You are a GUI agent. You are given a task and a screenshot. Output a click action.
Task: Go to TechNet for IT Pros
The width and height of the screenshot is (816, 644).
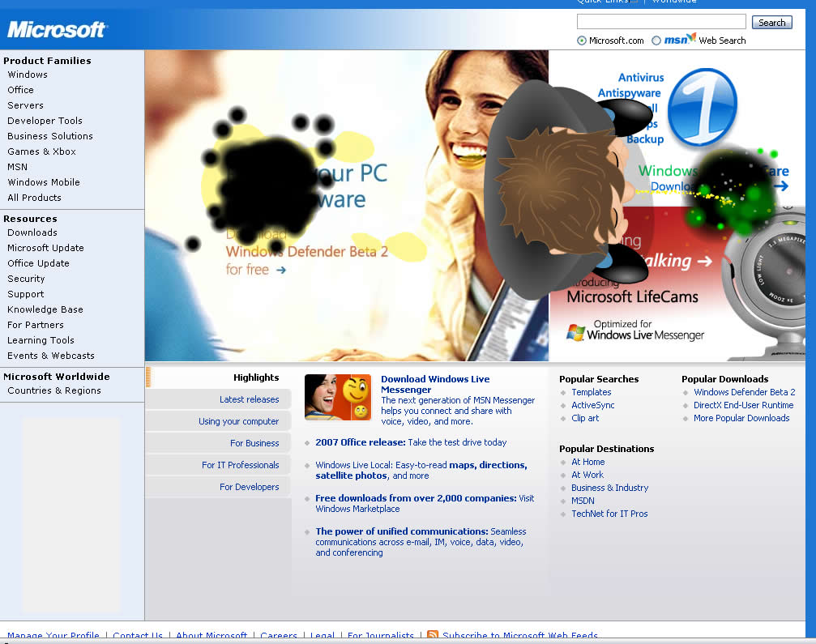click(x=609, y=514)
